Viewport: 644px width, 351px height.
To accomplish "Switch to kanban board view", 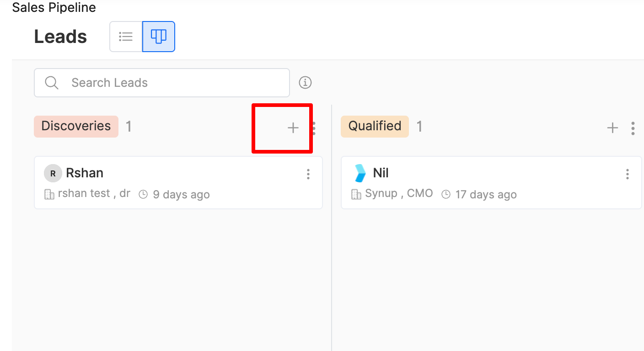I will tap(159, 37).
